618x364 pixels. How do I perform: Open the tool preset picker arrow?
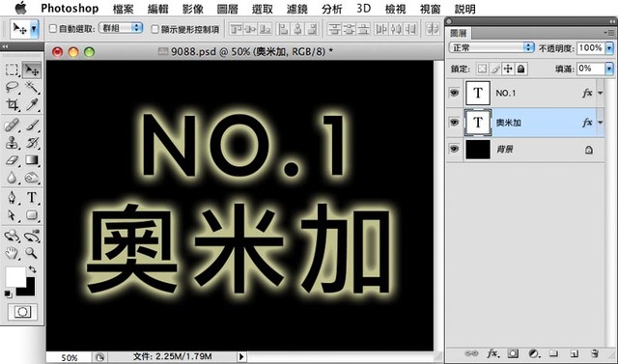click(x=35, y=28)
